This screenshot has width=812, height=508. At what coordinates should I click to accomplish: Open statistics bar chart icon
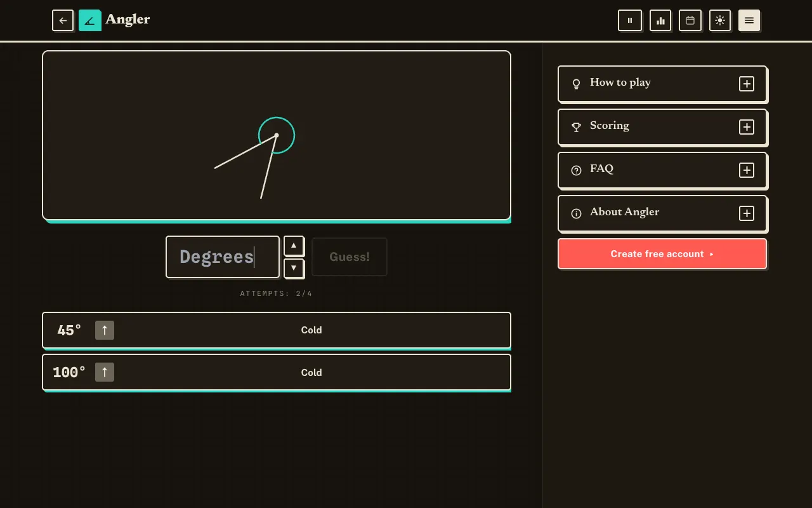tap(660, 20)
